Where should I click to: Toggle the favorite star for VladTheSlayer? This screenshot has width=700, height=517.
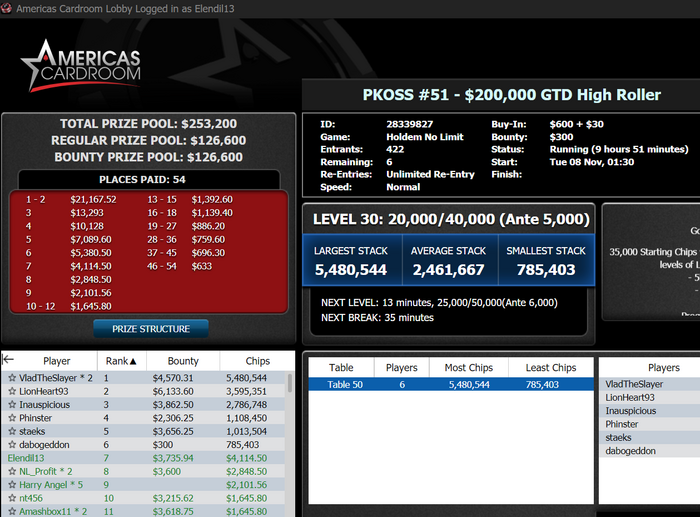tap(12, 378)
